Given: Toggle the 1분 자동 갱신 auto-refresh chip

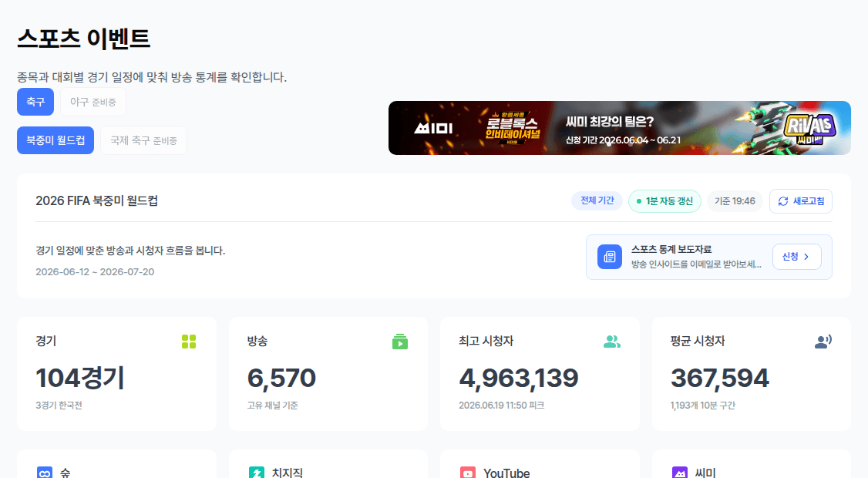Looking at the screenshot, I should [x=664, y=201].
